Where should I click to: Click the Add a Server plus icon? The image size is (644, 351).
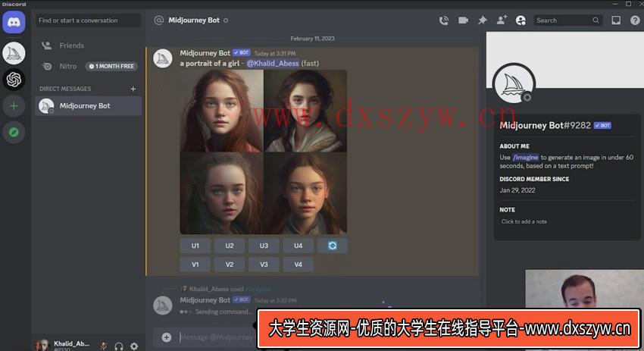point(14,106)
